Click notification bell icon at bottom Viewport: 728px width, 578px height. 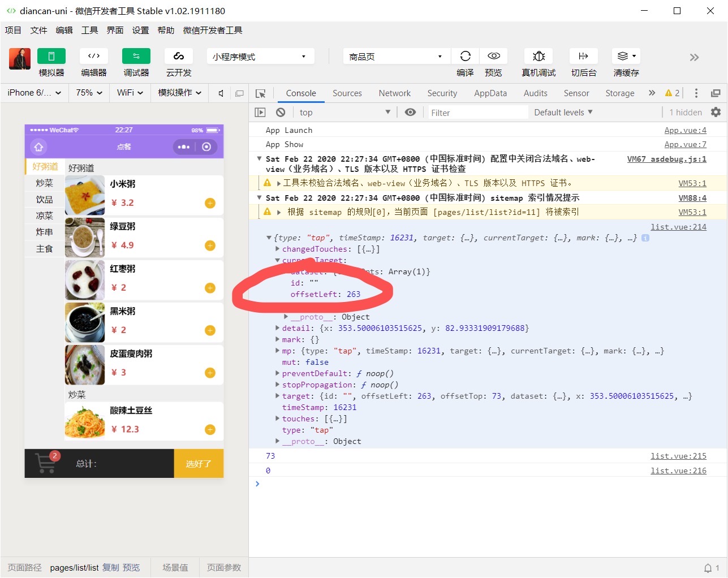tap(708, 568)
